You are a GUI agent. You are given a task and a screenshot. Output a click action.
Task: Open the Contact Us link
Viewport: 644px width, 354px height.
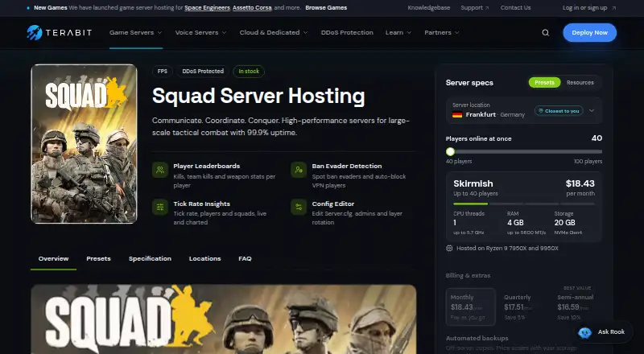click(515, 8)
